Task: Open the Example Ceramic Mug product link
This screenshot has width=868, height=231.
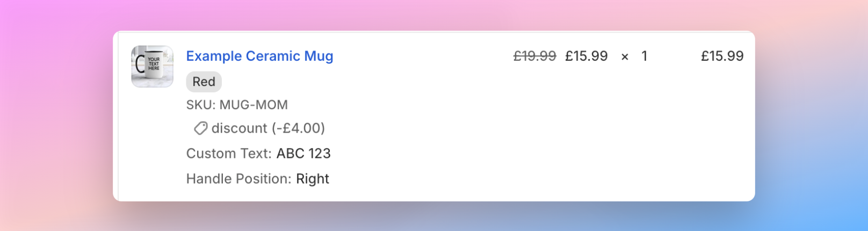Action: (259, 56)
